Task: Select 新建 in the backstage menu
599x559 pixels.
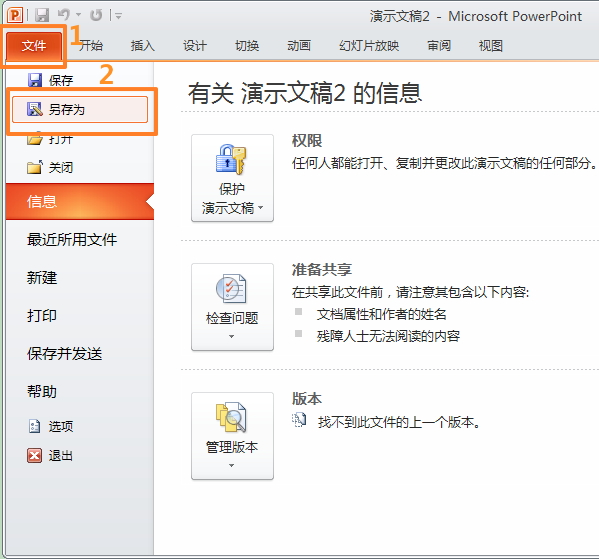Action: tap(42, 277)
